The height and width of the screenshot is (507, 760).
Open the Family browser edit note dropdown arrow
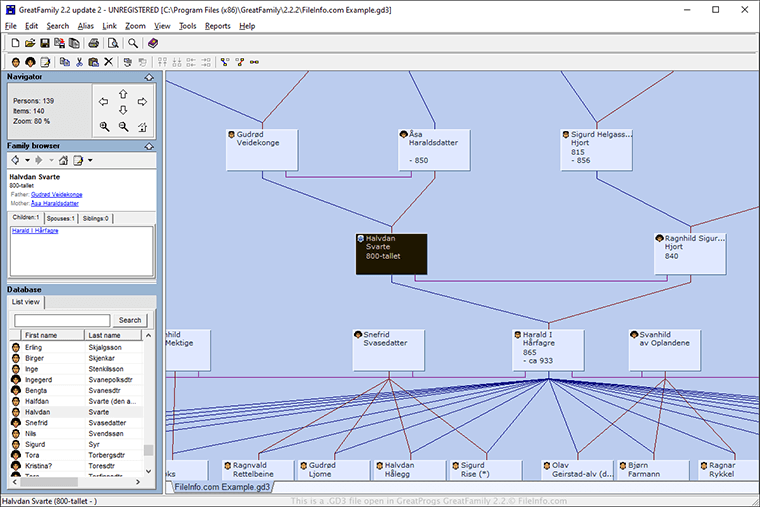point(90,160)
